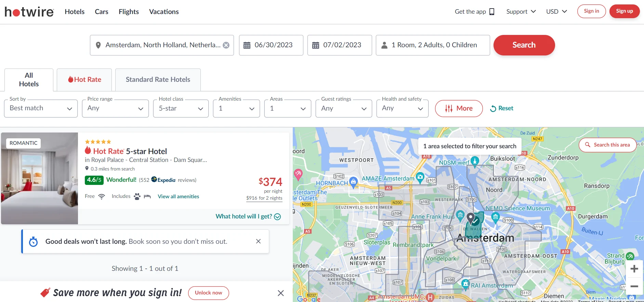Click View all amenities link
The width and height of the screenshot is (644, 302).
(178, 197)
